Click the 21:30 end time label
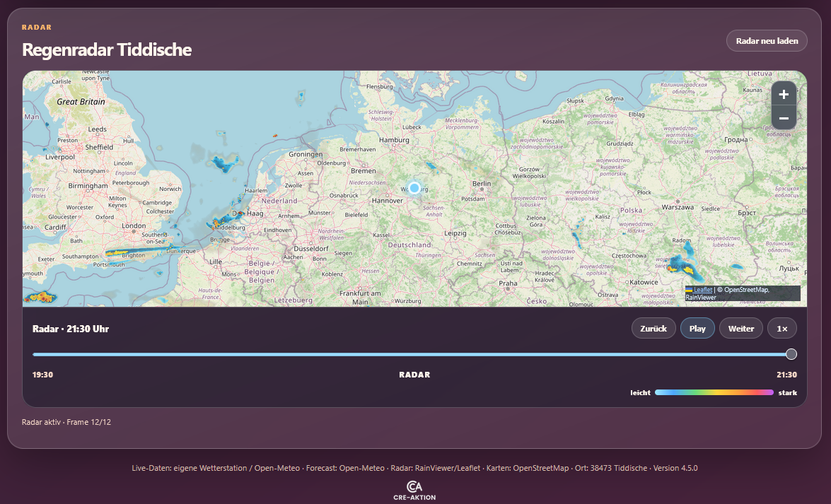The height and width of the screenshot is (504, 831). coord(786,375)
